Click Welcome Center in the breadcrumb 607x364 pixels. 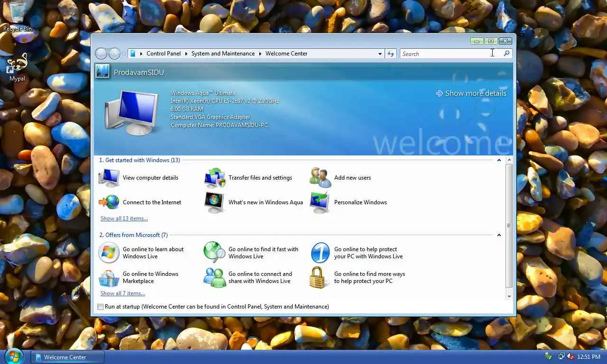pyautogui.click(x=286, y=54)
